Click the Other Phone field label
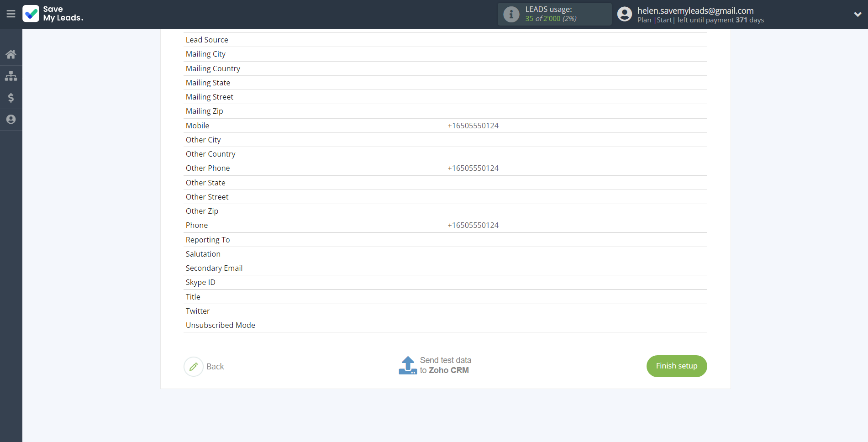This screenshot has height=442, width=868. point(208,168)
